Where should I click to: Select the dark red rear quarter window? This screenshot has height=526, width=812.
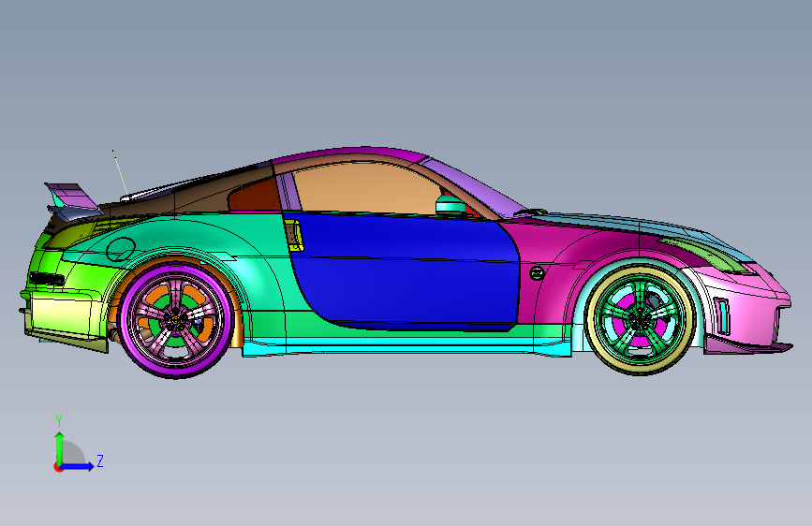click(257, 196)
